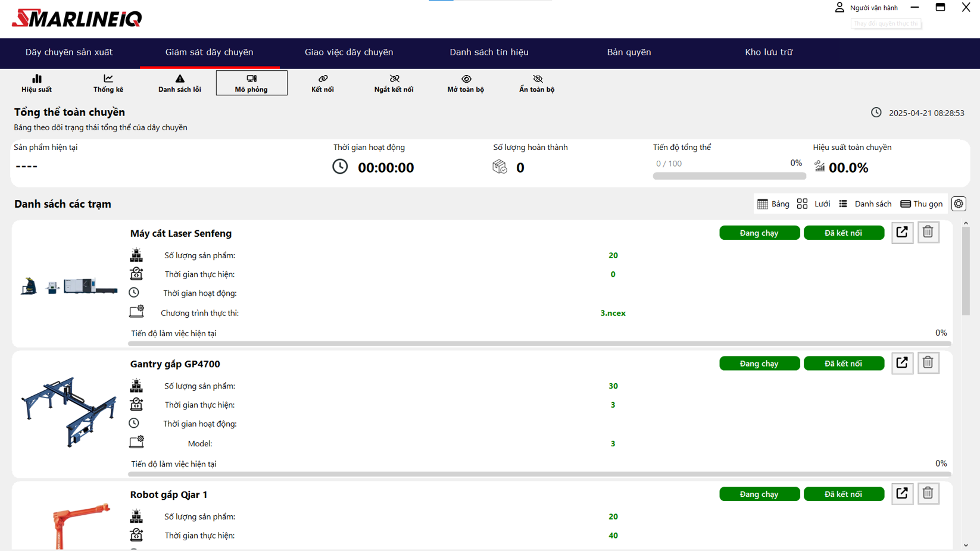The image size is (980, 551).
Task: Click Đã kết nối on Máy cắt Laser Senfeng
Action: point(844,233)
